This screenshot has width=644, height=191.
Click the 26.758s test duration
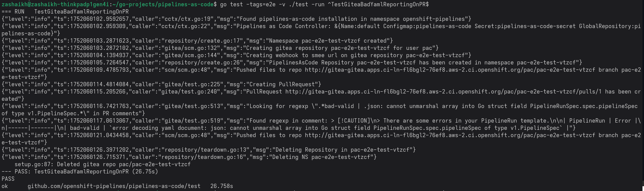coord(222,186)
